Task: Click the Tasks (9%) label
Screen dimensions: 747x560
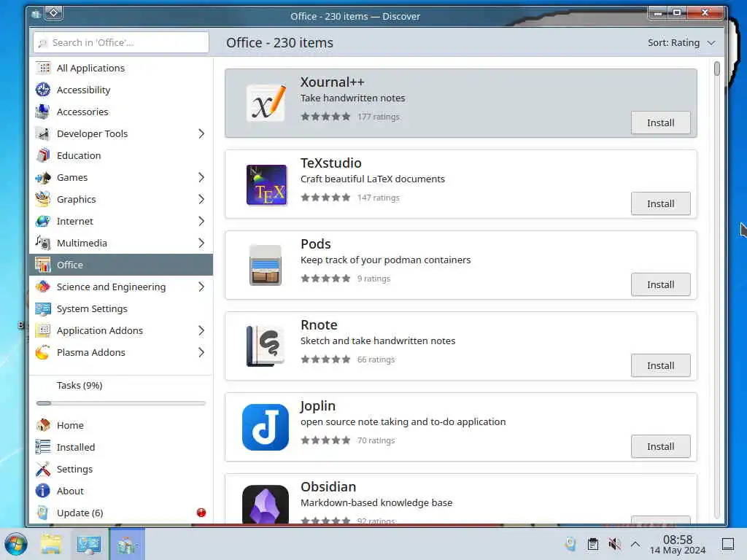Action: tap(80, 385)
